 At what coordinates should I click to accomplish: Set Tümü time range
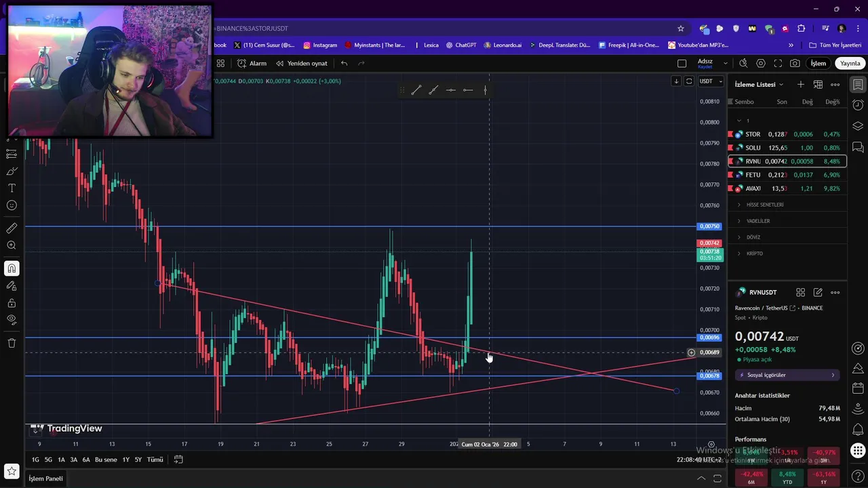(155, 460)
